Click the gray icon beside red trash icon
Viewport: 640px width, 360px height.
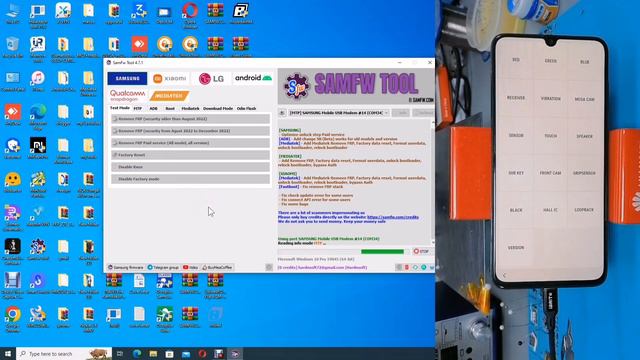click(x=399, y=267)
